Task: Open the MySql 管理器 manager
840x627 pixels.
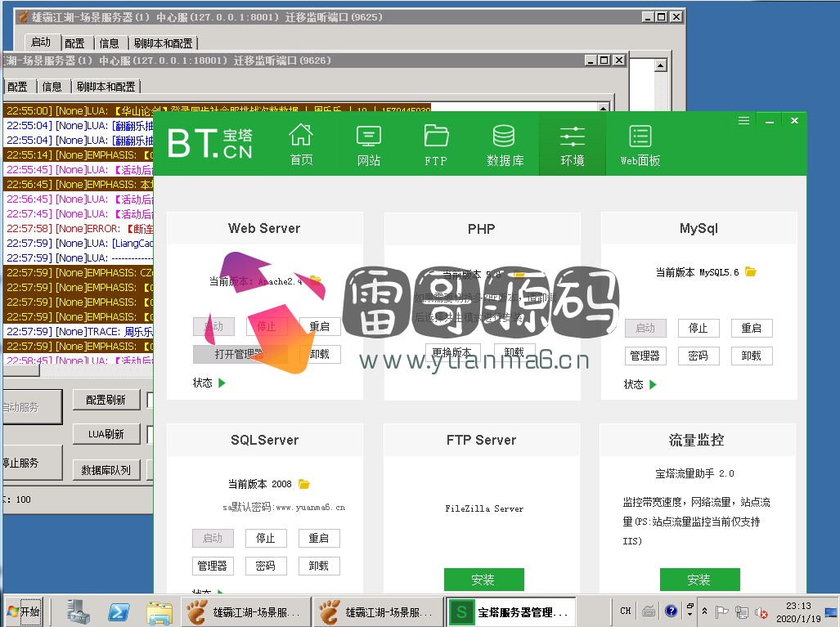Action: click(645, 356)
